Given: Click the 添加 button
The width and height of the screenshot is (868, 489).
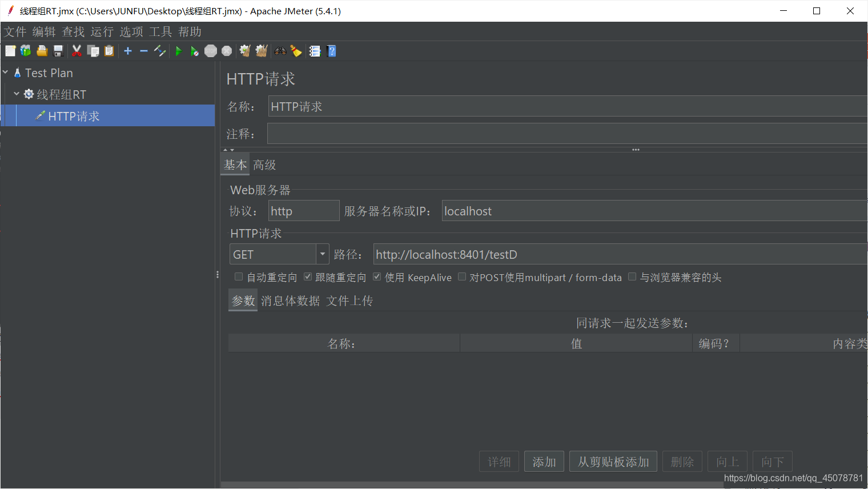Looking at the screenshot, I should pyautogui.click(x=544, y=462).
